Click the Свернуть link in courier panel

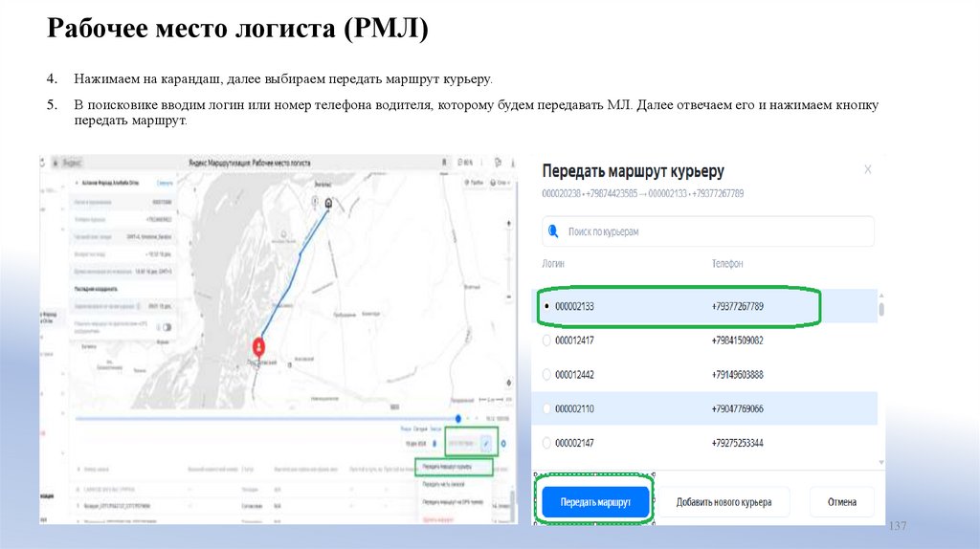(x=165, y=183)
